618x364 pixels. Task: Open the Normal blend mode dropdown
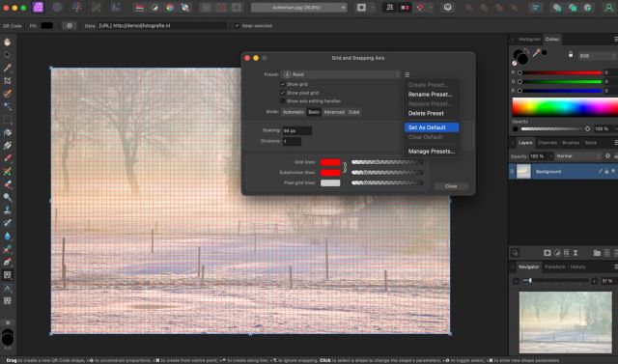tap(577, 156)
